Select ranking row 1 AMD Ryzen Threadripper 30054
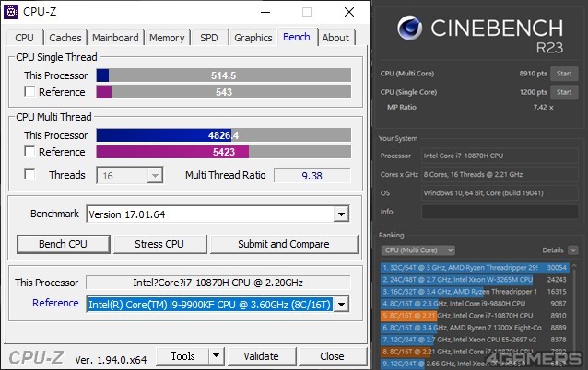 point(475,268)
